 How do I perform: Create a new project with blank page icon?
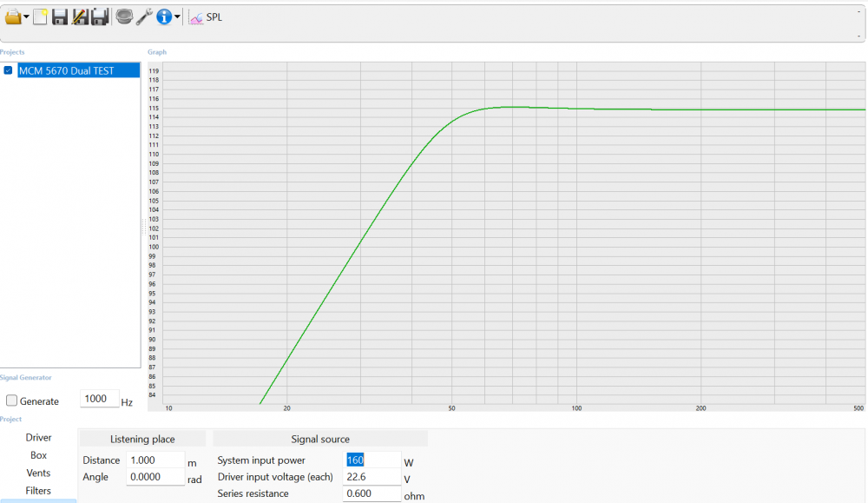40,17
